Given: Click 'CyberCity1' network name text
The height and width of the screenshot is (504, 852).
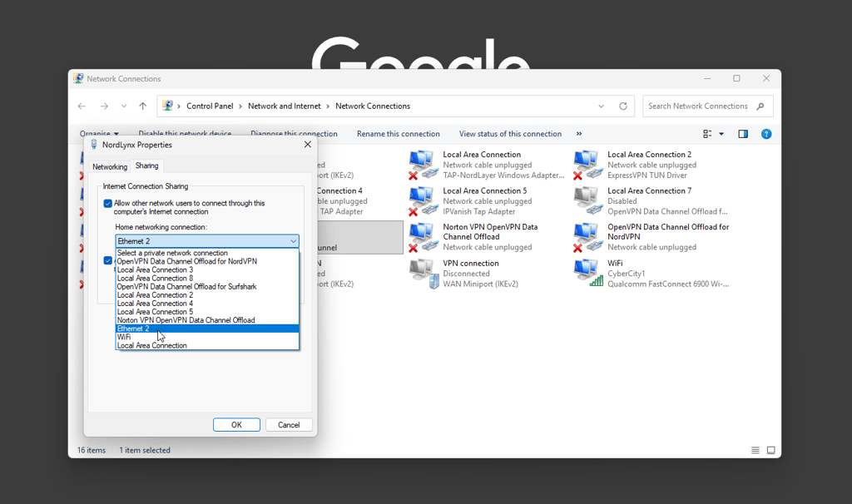Looking at the screenshot, I should [x=626, y=274].
